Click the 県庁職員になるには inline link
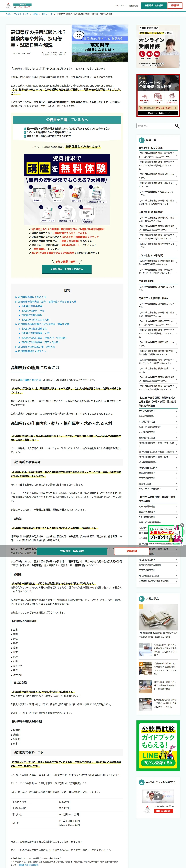The height and width of the screenshot is (868, 186). point(31,380)
